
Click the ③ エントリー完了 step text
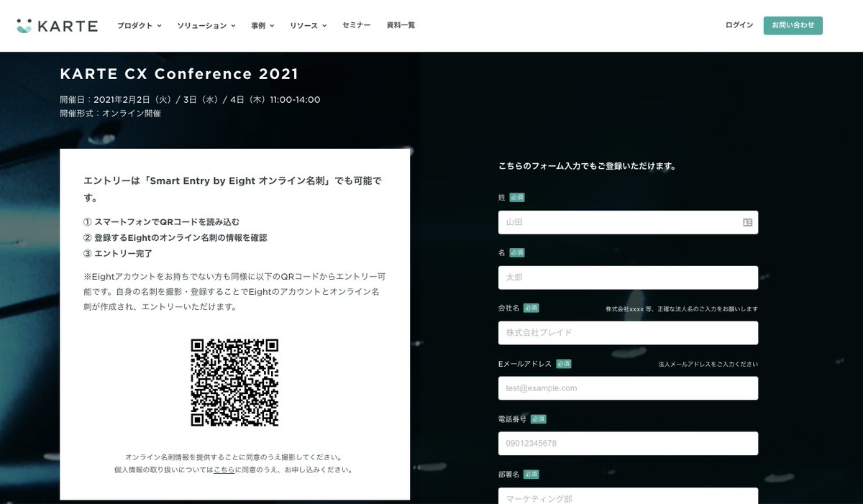point(118,254)
